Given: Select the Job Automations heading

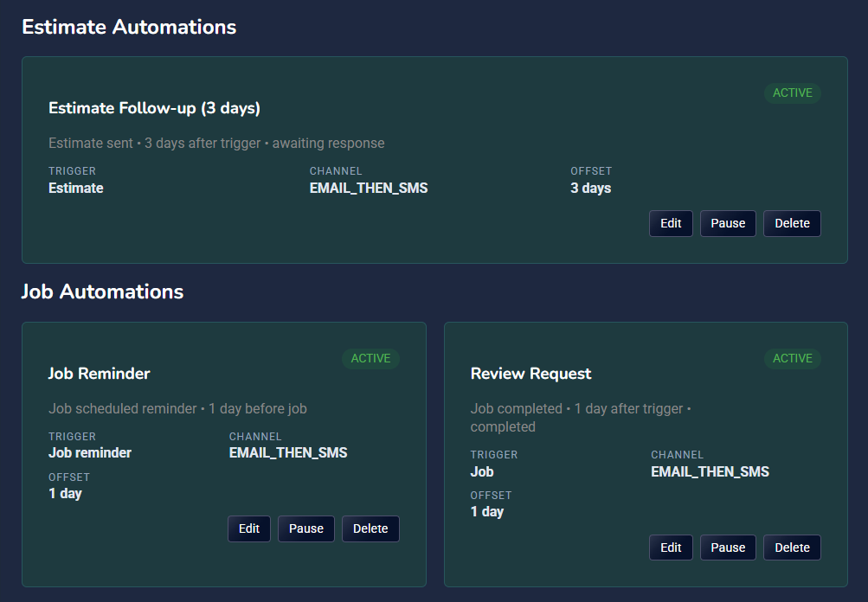Looking at the screenshot, I should click(102, 291).
